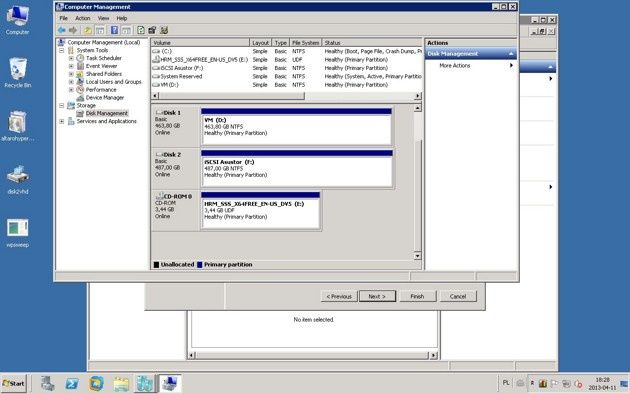The height and width of the screenshot is (394, 630).
Task: Click the back window's horizontal scroll right arrow
Action: pos(433,355)
